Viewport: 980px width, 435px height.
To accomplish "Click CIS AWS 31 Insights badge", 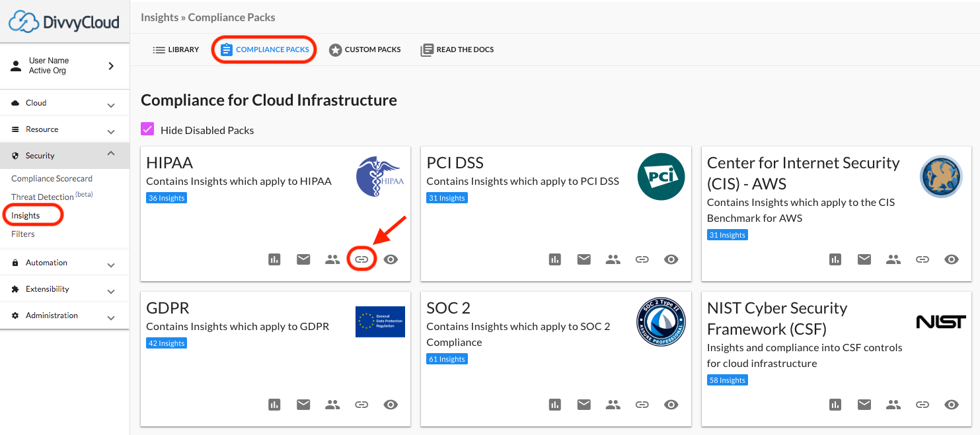I will [728, 235].
